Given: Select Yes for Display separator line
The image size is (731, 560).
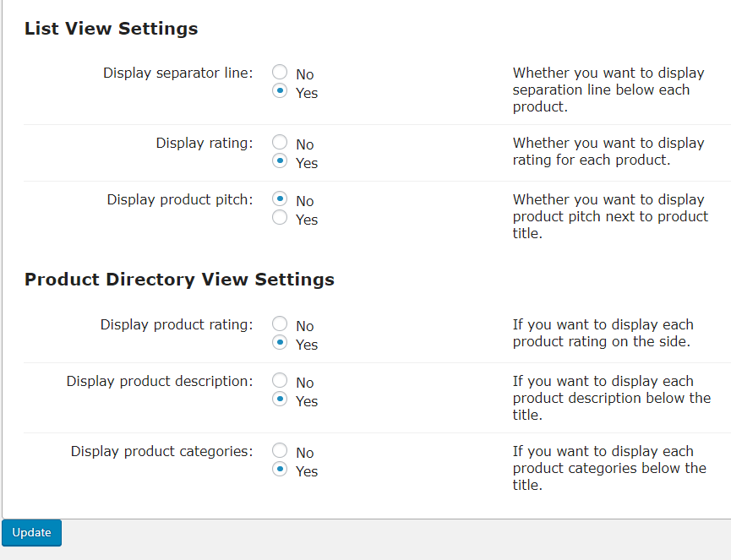Looking at the screenshot, I should click(280, 92).
